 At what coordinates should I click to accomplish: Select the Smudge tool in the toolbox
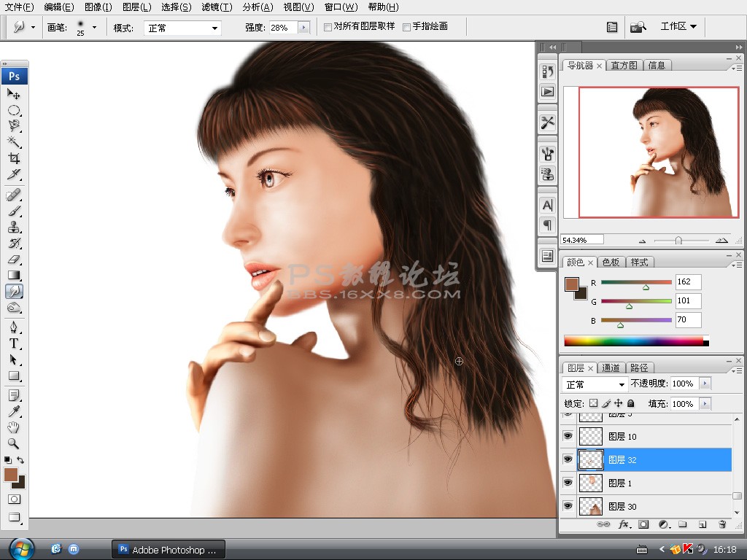coord(14,292)
